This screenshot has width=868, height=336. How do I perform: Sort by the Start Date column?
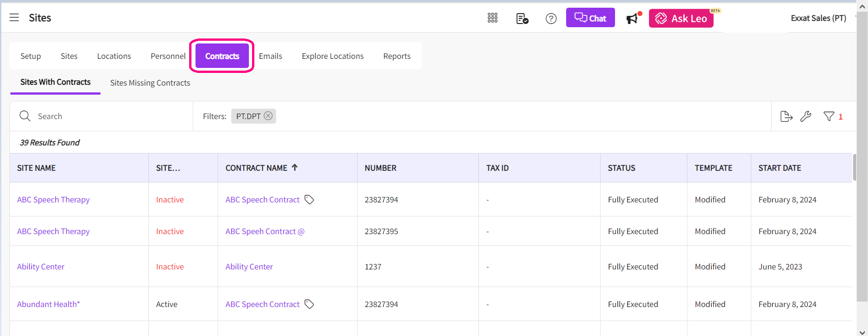point(779,168)
